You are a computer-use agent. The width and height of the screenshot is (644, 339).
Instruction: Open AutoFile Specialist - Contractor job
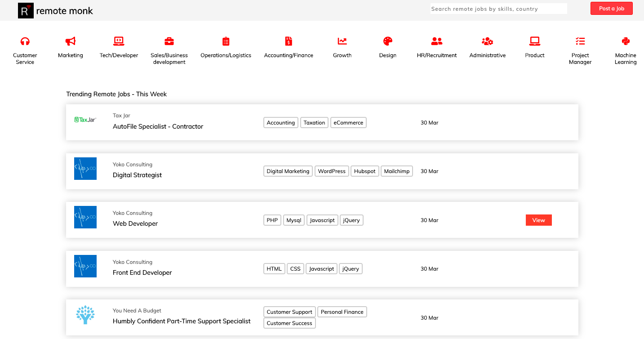158,126
